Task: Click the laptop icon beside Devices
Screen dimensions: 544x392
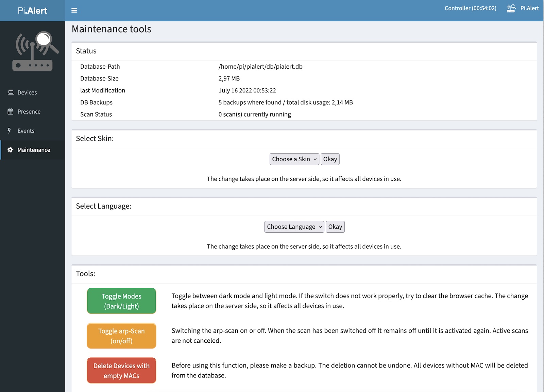Action: (11, 92)
